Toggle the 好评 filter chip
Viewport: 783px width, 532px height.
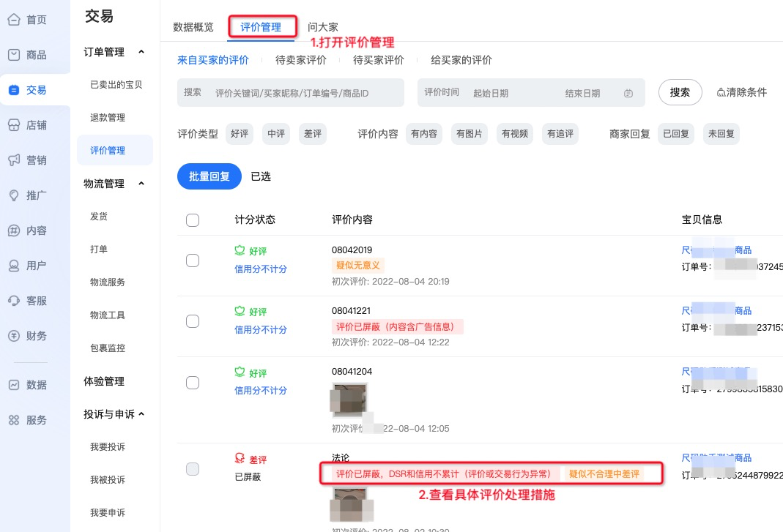click(240, 134)
